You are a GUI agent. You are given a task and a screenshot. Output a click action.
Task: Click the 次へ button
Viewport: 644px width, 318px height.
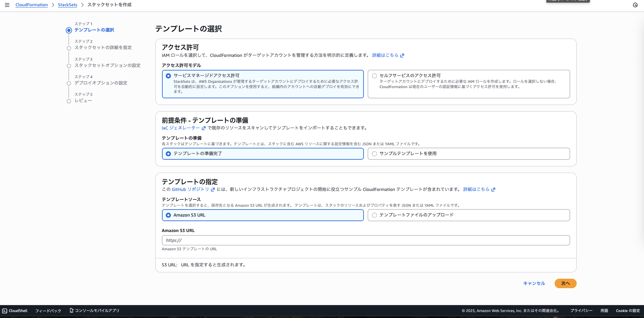click(x=565, y=283)
